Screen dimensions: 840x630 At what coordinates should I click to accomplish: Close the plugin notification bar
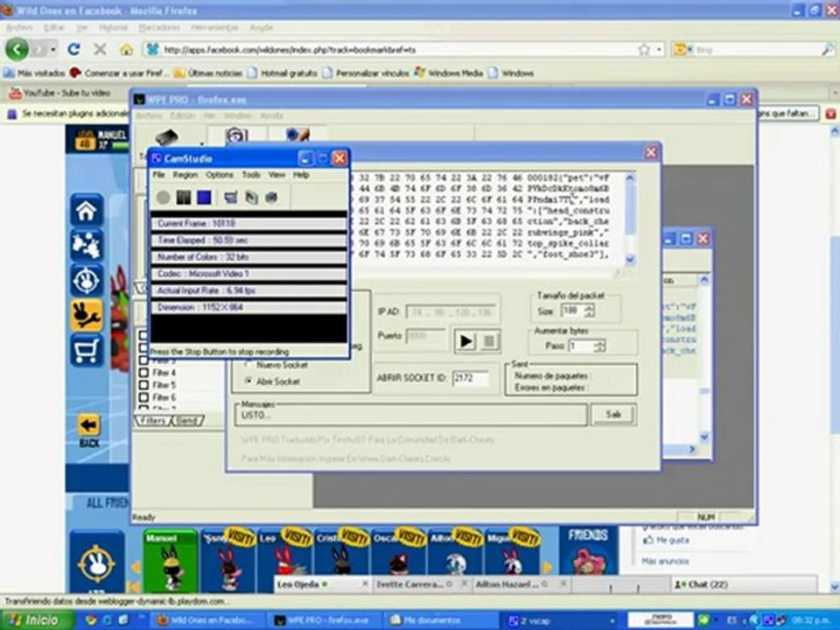click(x=830, y=114)
